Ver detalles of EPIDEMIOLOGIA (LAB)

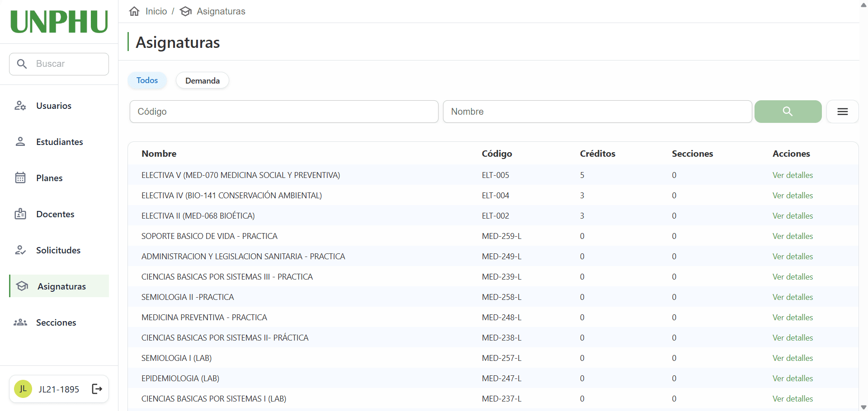[793, 378]
